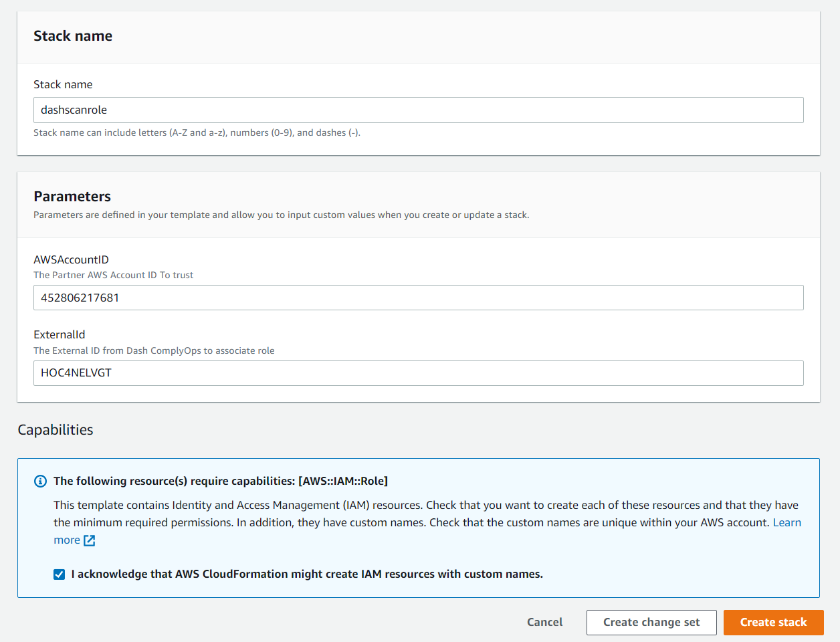
Task: Open the Learn more link
Action: tap(786, 523)
